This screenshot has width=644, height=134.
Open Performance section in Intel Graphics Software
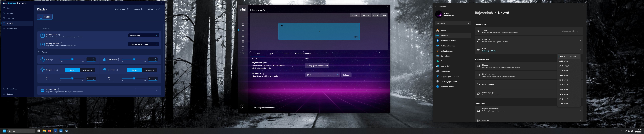coord(12,29)
